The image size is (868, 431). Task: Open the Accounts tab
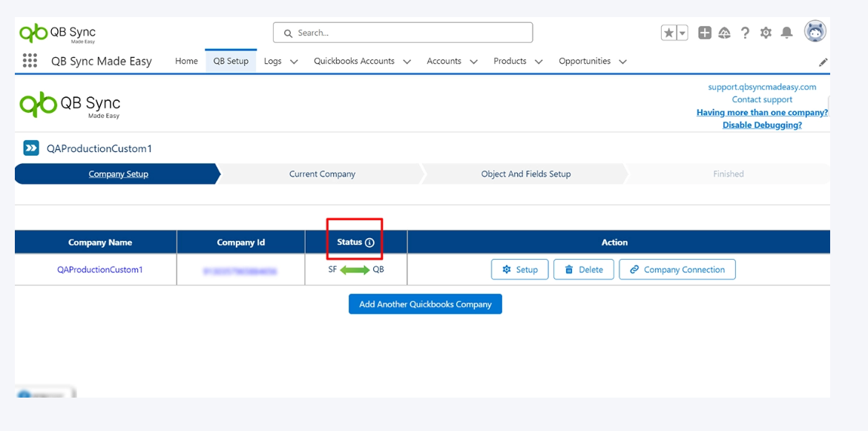pos(444,62)
